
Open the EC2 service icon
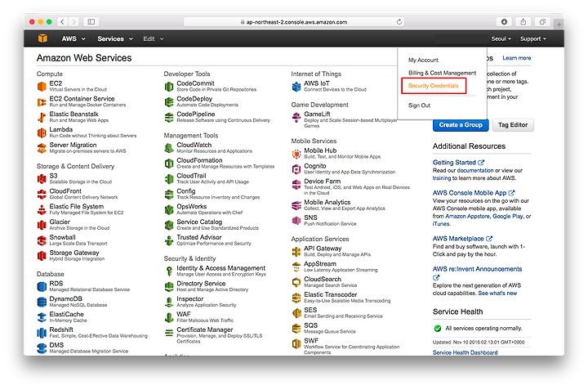point(42,87)
